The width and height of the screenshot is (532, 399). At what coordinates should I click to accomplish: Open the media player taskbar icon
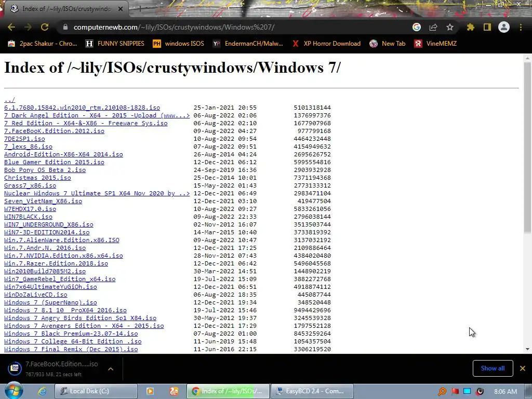(x=150, y=391)
